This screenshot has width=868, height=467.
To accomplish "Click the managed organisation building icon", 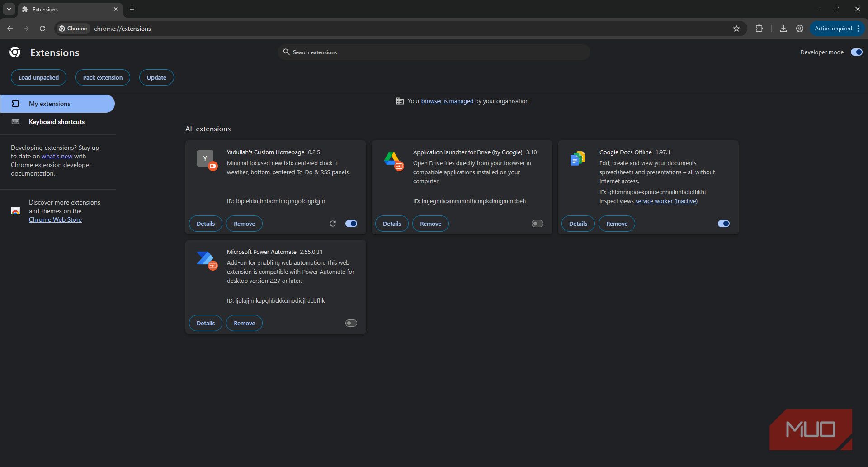I will tap(400, 101).
